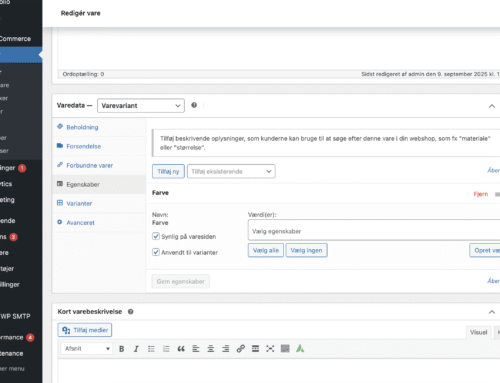Remove the Farve attribute via Fjern
Viewport: 500px width, 383px height.
481,194
